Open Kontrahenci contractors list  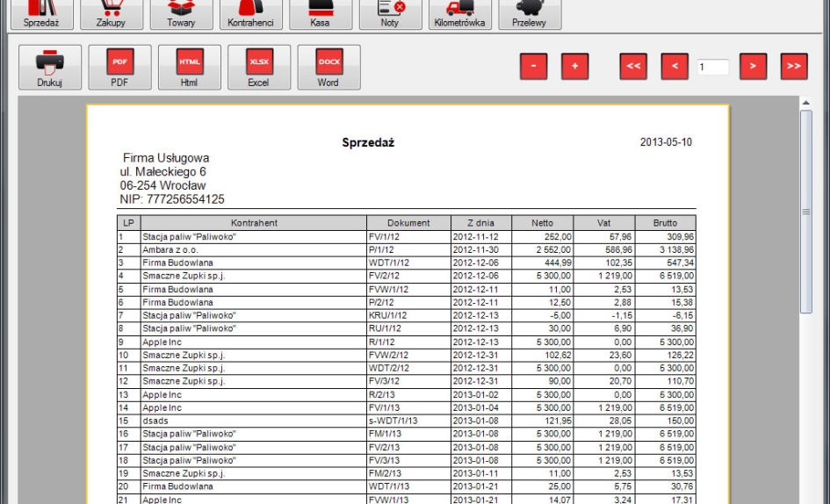[x=250, y=13]
